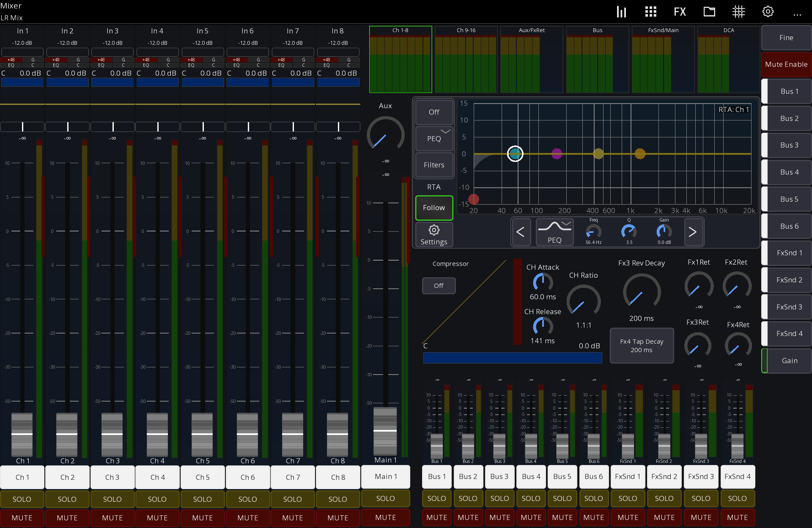This screenshot has width=812, height=528.
Task: Switch to Ch 9-16 meter bank
Action: point(466,60)
